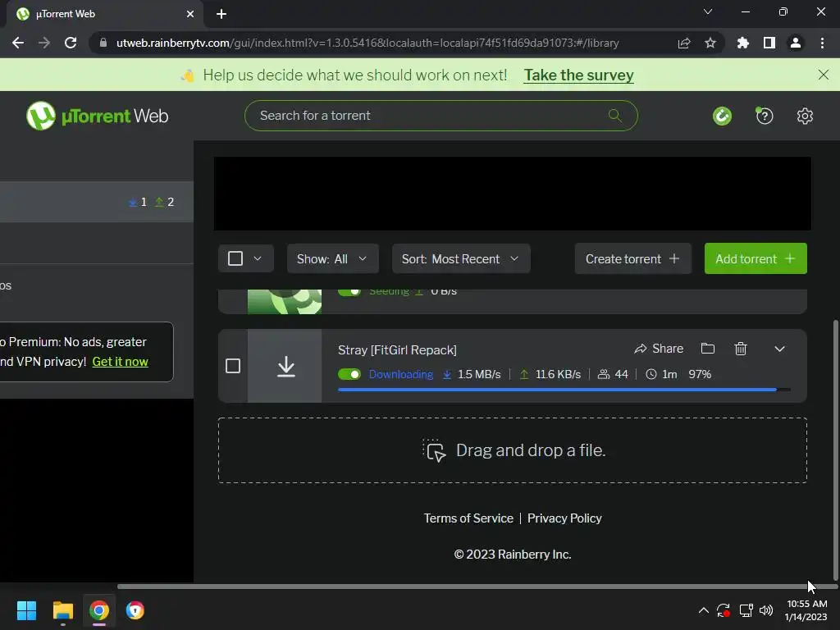This screenshot has width=840, height=630.
Task: Close the µTorrent Web browser tab
Action: (x=189, y=14)
